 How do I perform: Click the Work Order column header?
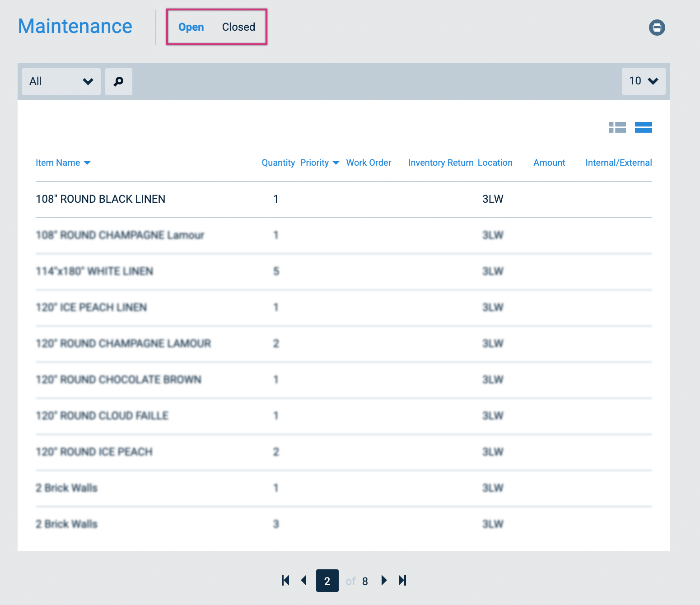[369, 163]
